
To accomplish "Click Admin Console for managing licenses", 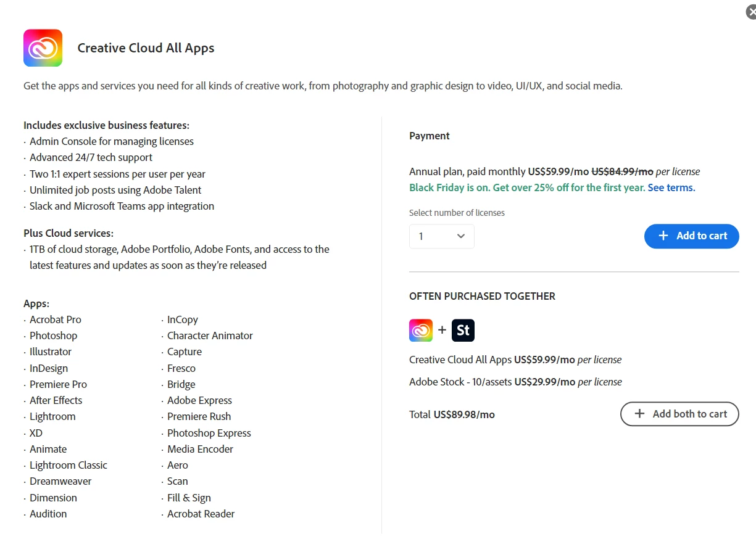I will click(112, 141).
